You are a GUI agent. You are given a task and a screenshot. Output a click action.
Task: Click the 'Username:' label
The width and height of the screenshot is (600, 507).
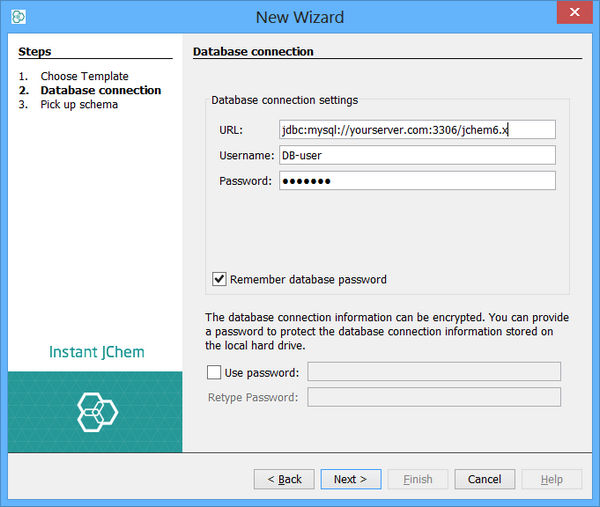point(247,155)
